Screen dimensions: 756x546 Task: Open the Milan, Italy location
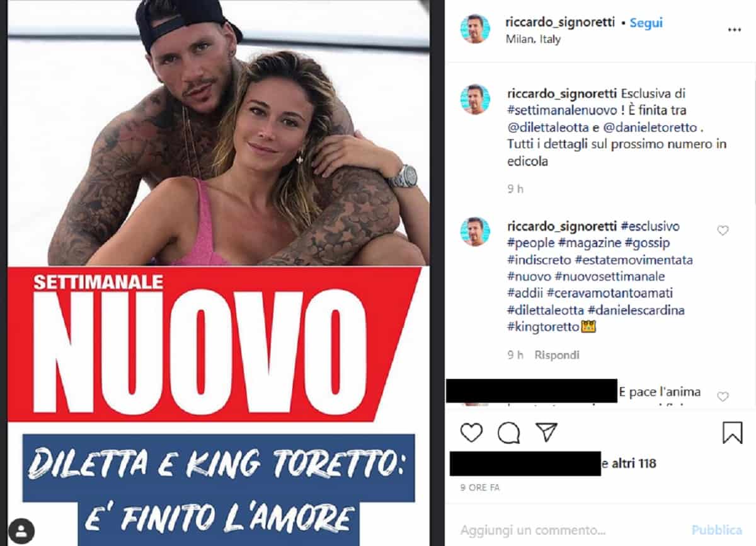[533, 39]
